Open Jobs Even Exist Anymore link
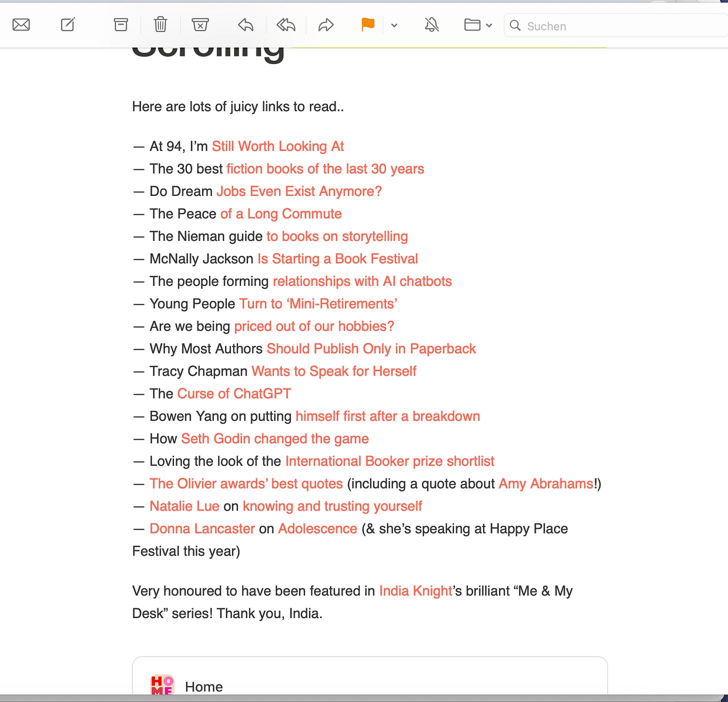The width and height of the screenshot is (728, 702). (299, 191)
